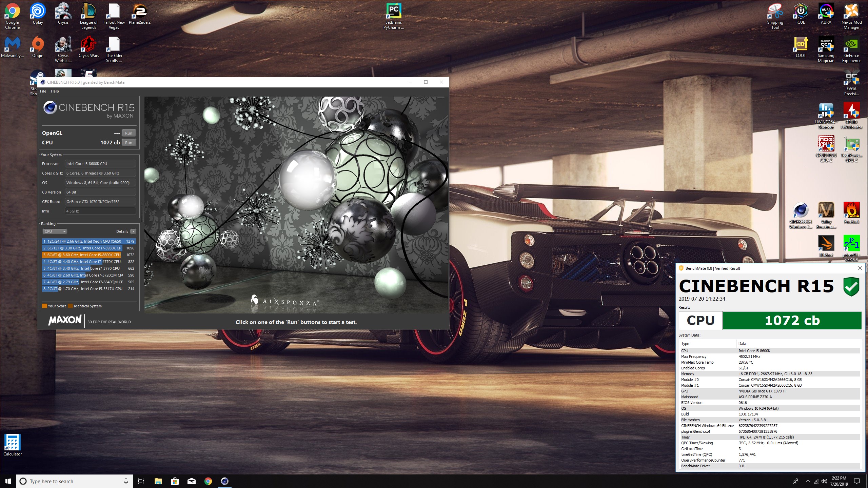Open the File menu in Cinebench
Viewport: 868px width, 488px height.
tap(43, 91)
